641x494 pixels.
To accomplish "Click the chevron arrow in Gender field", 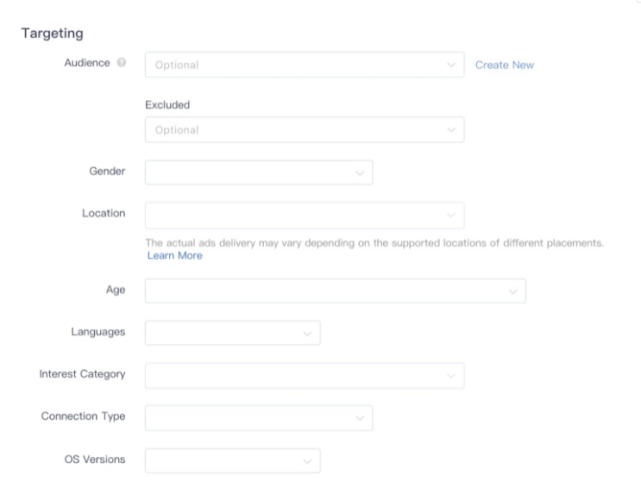I will click(359, 172).
